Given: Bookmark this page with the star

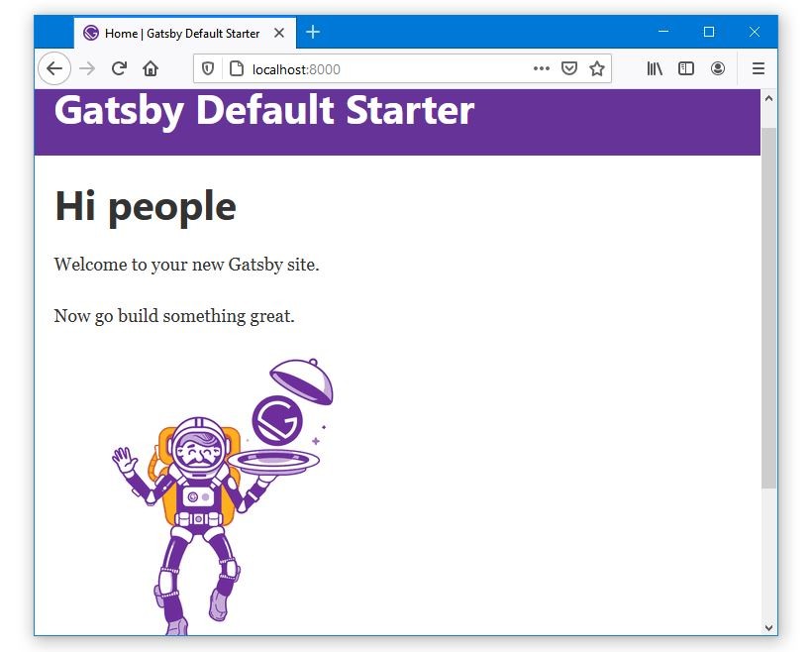Looking at the screenshot, I should pos(596,68).
